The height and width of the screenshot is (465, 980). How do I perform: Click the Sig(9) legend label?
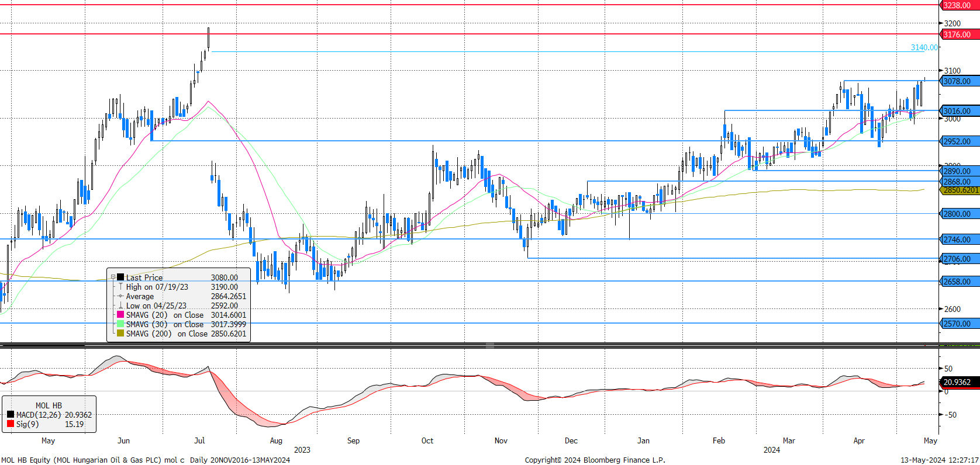coord(27,424)
